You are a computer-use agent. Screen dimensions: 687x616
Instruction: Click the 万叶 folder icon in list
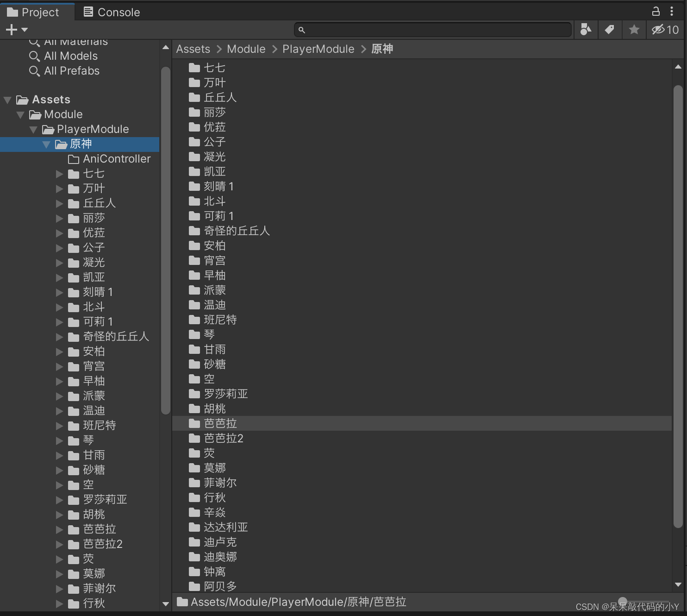tap(194, 83)
